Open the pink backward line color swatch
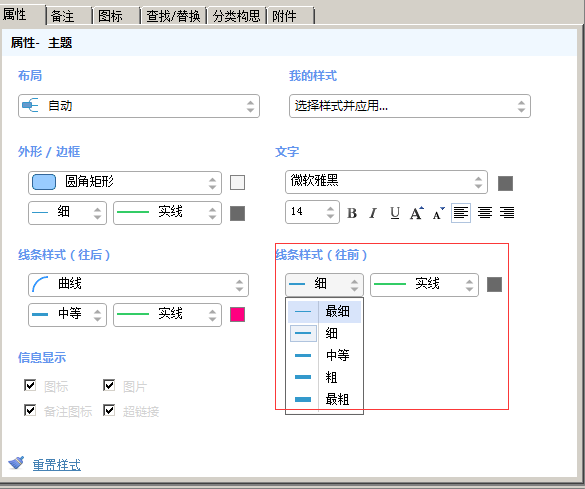 (x=237, y=314)
